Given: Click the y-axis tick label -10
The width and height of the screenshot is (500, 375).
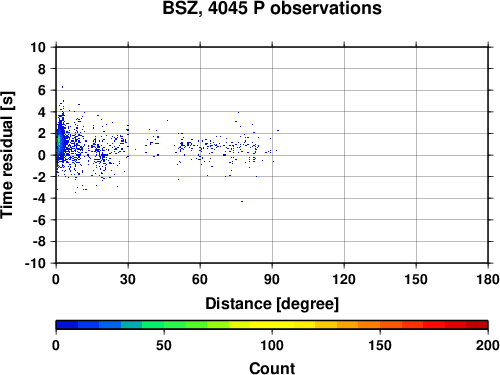Looking at the screenshot, I should click(x=35, y=263).
